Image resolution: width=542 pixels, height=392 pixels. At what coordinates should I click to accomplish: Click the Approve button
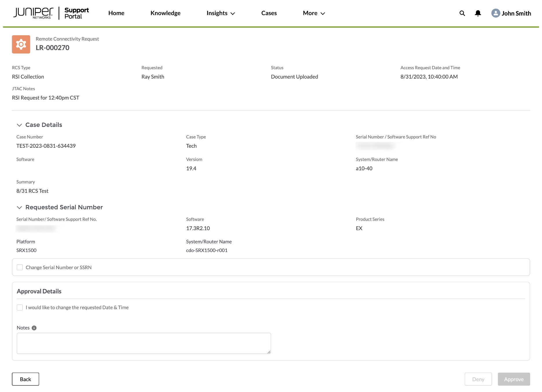pos(513,379)
